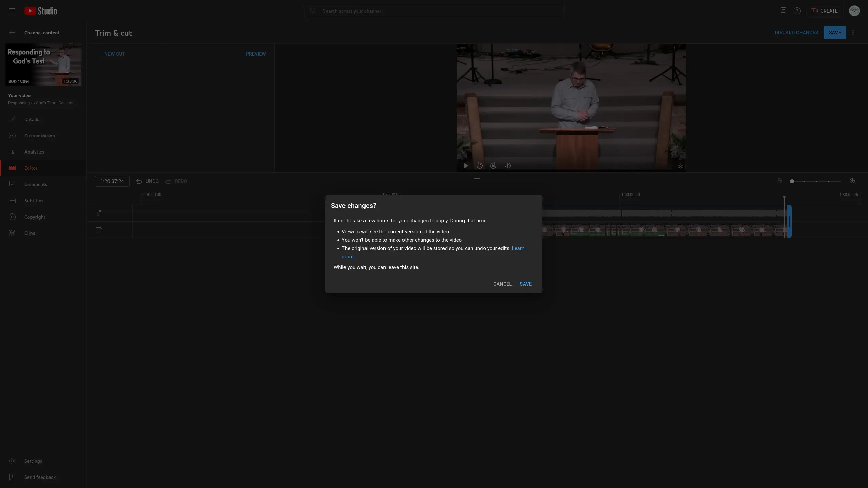Viewport: 868px width, 488px height.
Task: Click the YouTube Studio logo
Action: 41,11
